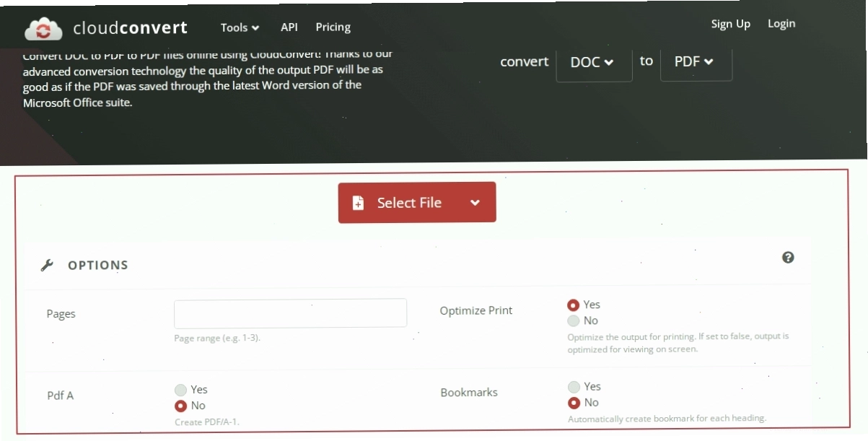Select No for Bookmarks
The height and width of the screenshot is (441, 868).
pyautogui.click(x=574, y=403)
